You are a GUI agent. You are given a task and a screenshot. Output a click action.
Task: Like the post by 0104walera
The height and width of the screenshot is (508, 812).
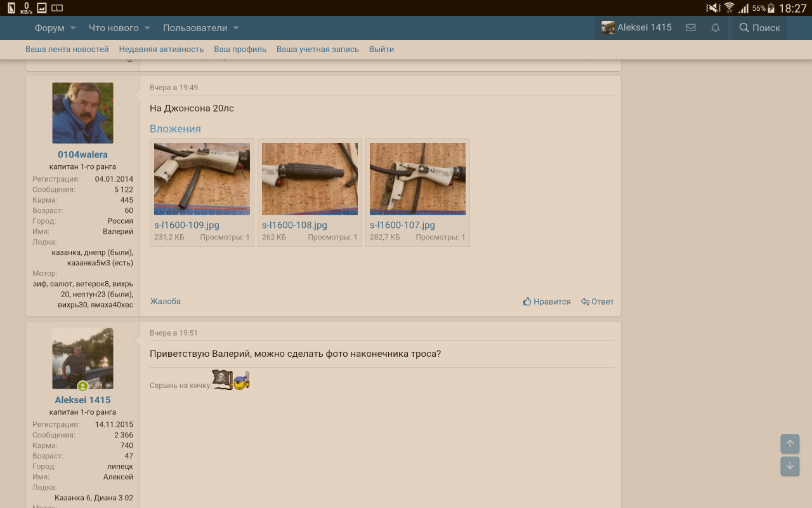[547, 302]
